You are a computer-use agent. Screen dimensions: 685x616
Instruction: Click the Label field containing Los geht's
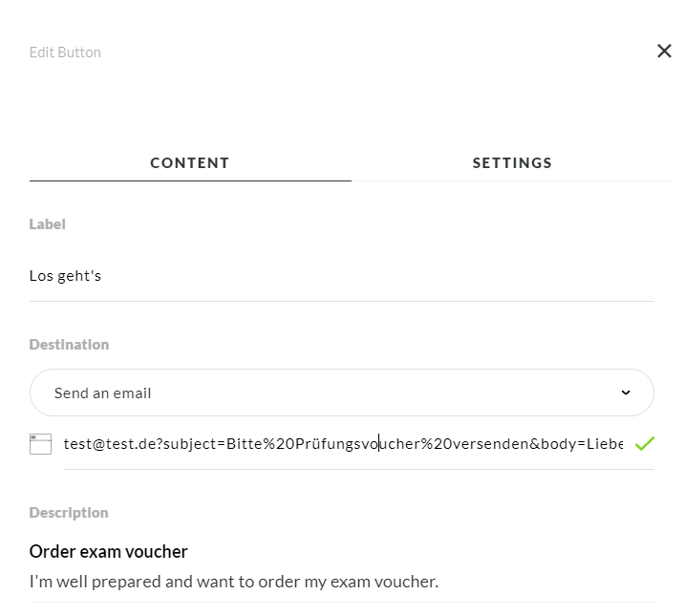click(341, 276)
